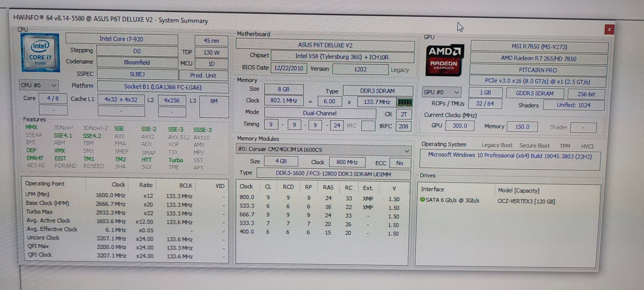Click the Turbo Max operating point row
This screenshot has width=644, height=290.
[125, 212]
